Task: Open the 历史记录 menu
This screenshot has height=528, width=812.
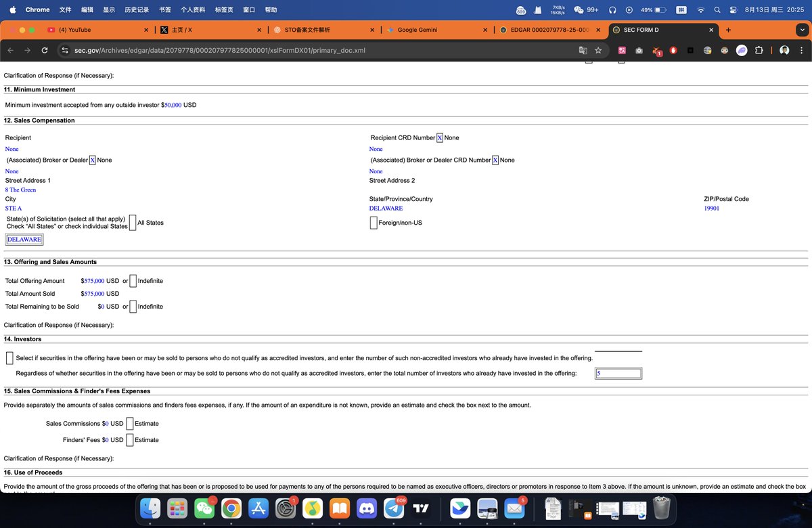Action: 137,10
